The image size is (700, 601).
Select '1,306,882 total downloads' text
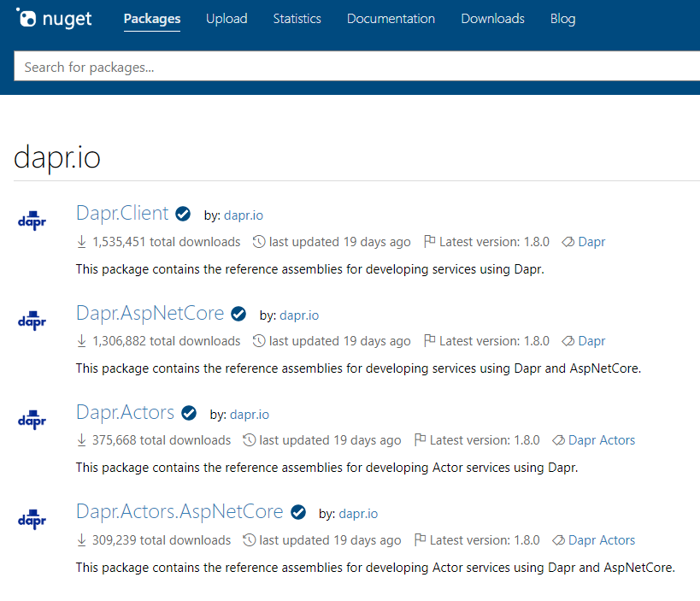166,341
